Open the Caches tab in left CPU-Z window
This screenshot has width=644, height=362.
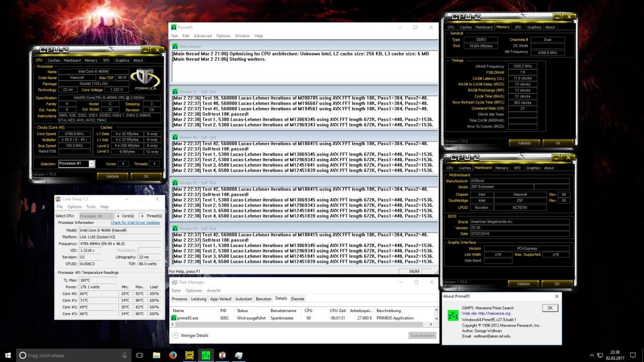[54, 60]
